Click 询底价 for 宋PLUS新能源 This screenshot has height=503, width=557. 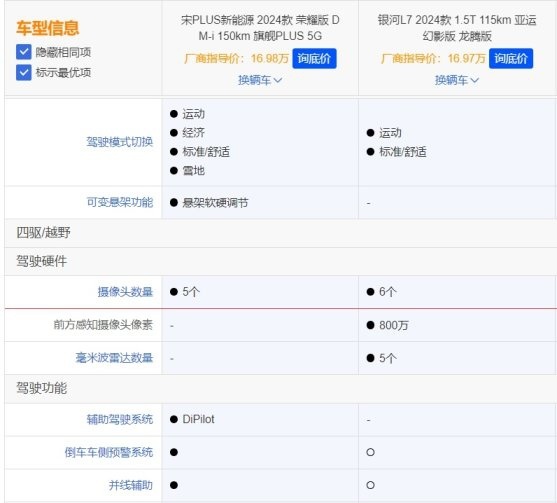click(x=314, y=58)
